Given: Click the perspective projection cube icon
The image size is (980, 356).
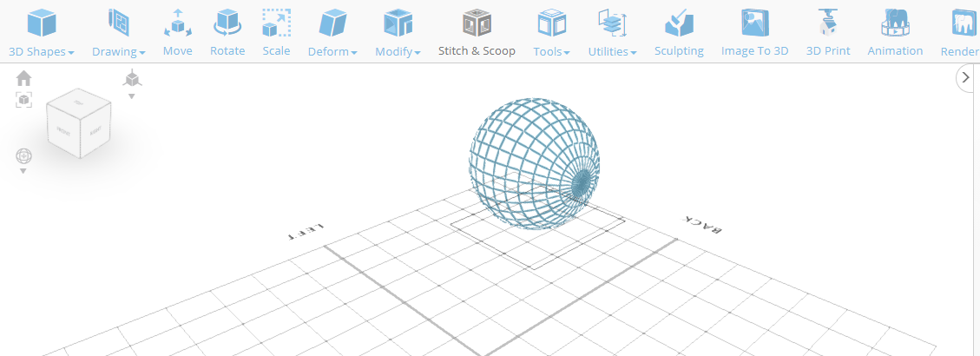Looking at the screenshot, I should [132, 79].
